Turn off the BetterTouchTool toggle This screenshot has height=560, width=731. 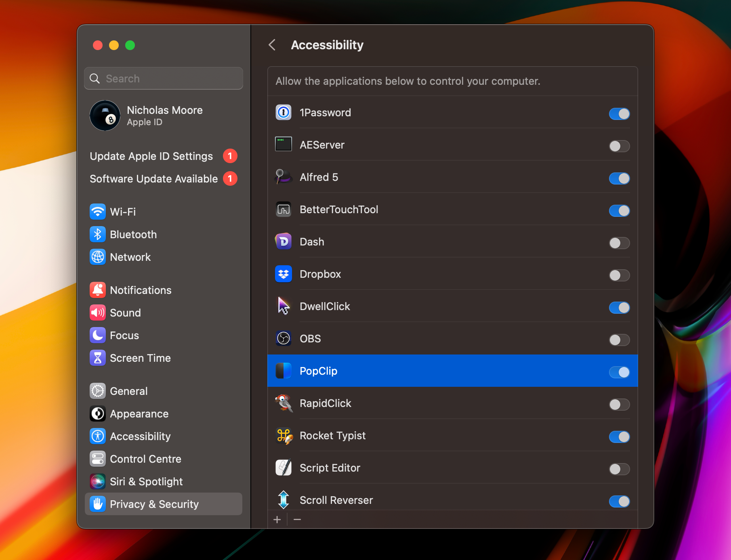click(619, 211)
